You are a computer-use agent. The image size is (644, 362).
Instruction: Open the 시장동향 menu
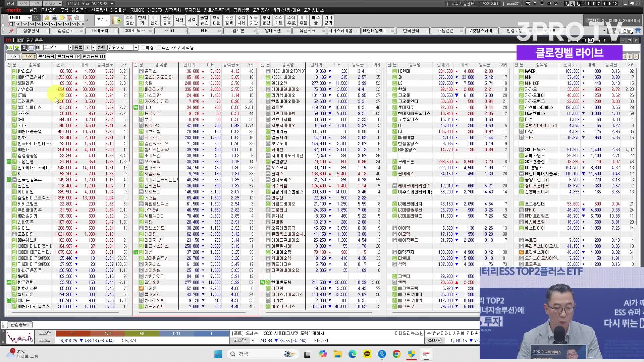click(x=173, y=10)
